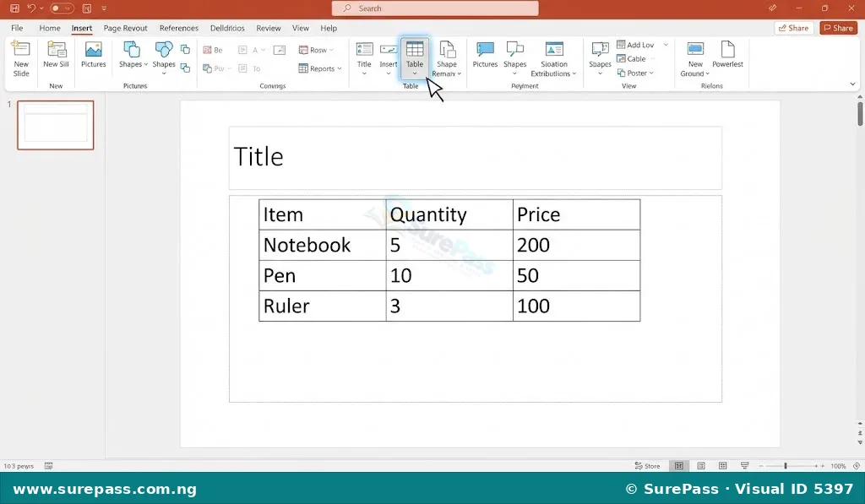Select slide 1 thumbnail
This screenshot has height=504, width=865.
[56, 125]
